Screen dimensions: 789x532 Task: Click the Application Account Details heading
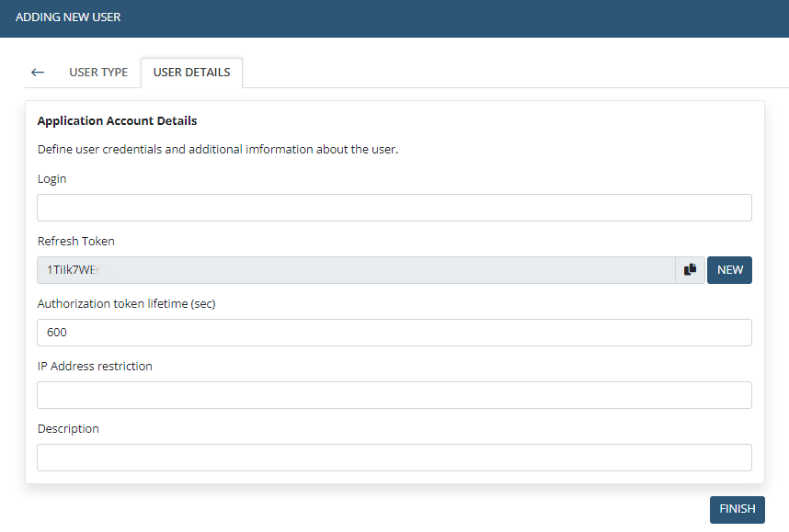pos(117,121)
